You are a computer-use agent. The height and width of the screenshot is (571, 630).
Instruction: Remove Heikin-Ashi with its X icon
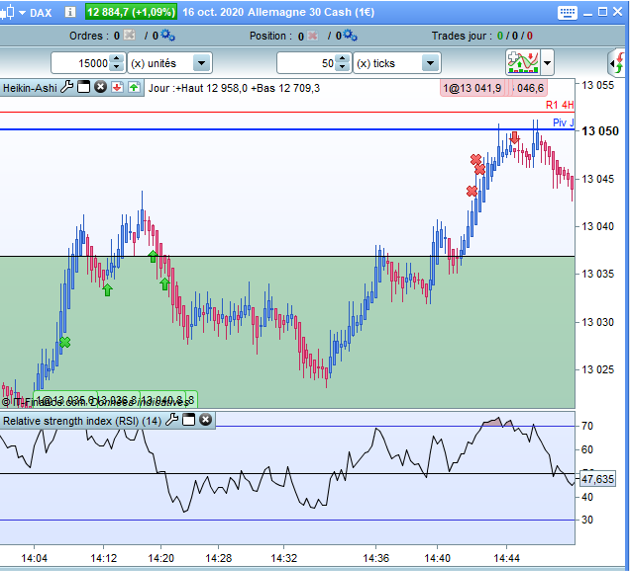coord(100,87)
